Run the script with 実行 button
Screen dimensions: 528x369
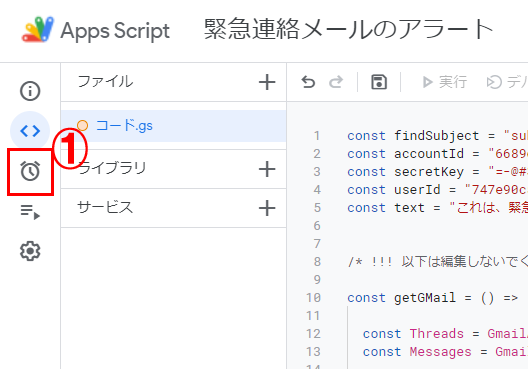(445, 82)
